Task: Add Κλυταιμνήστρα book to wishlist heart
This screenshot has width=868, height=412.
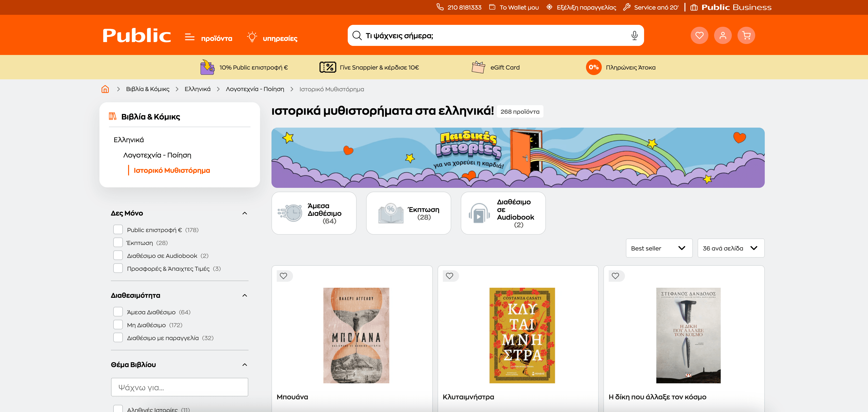Action: click(x=450, y=276)
